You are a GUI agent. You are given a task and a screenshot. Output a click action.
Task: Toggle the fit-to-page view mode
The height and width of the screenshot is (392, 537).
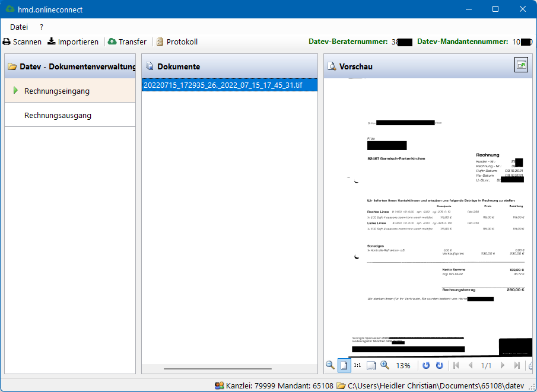tap(344, 365)
